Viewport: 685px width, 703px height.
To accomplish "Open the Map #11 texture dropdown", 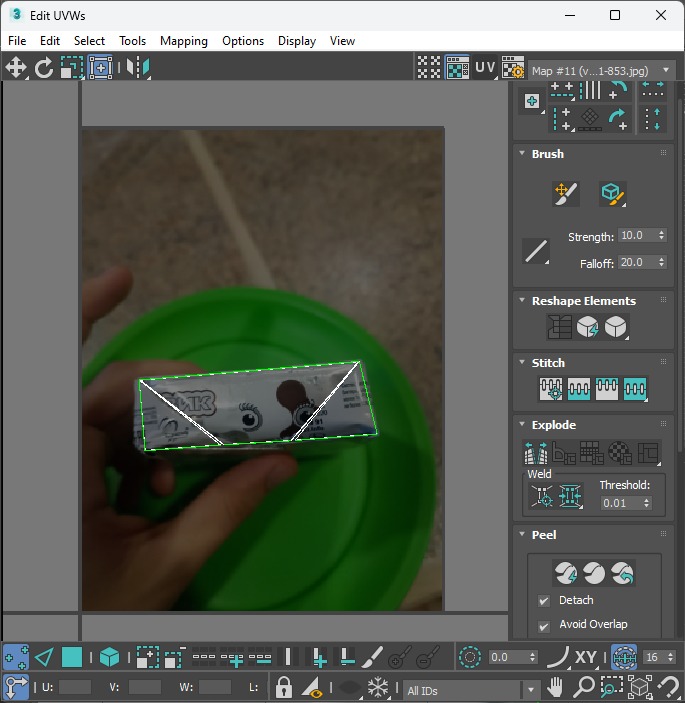I will (x=602, y=70).
